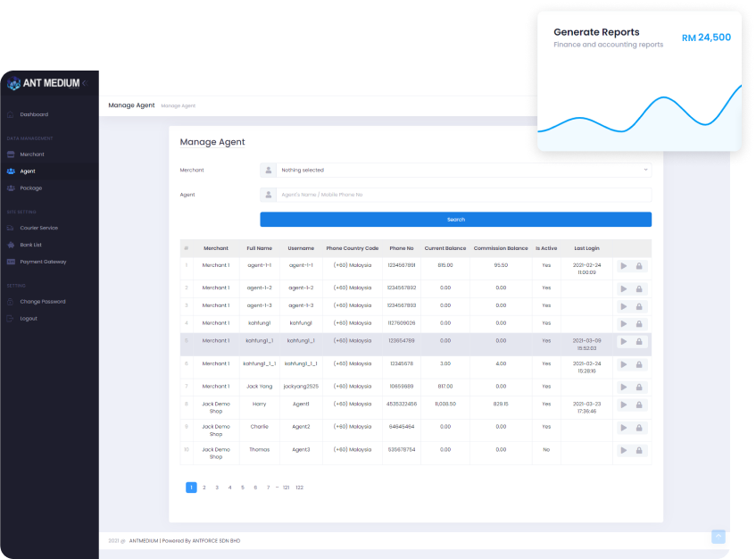The height and width of the screenshot is (559, 756).
Task: Click the play icon for agent-1-1 row
Action: coord(624,266)
